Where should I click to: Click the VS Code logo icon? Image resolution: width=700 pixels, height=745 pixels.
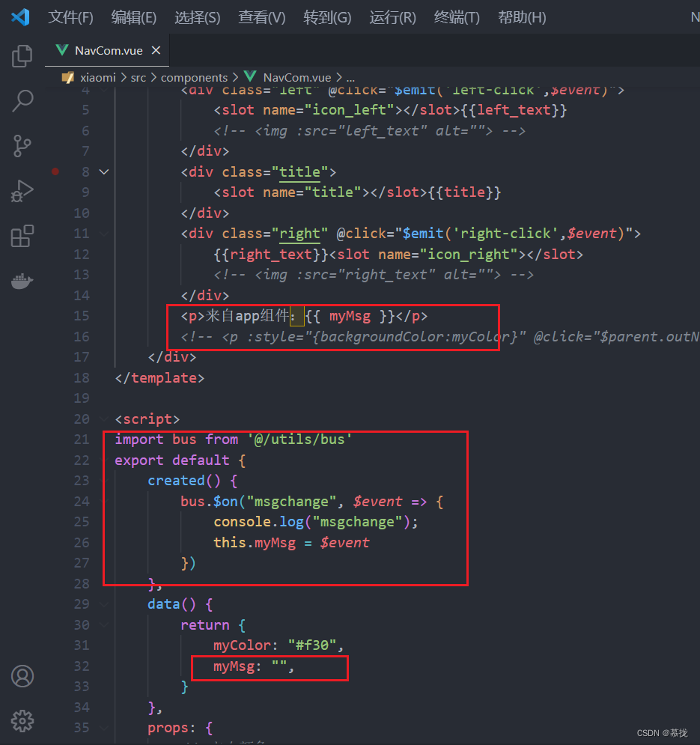click(x=20, y=17)
